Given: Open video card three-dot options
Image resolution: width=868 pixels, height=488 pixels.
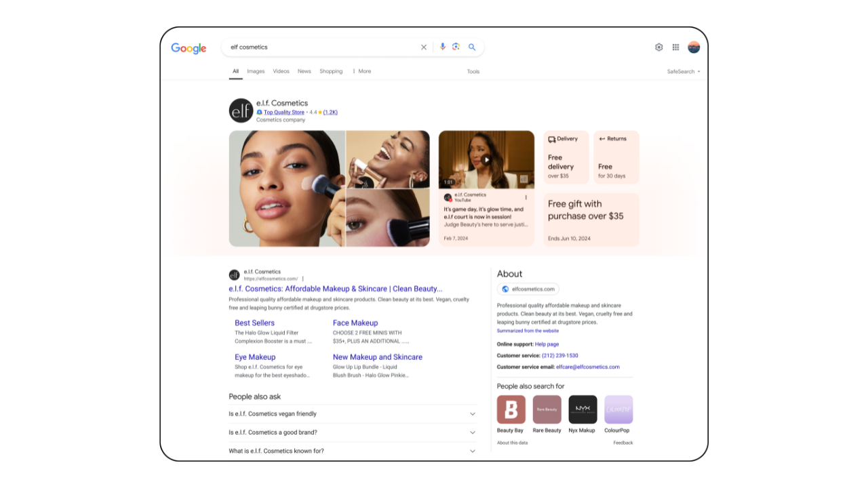Looking at the screenshot, I should click(526, 197).
